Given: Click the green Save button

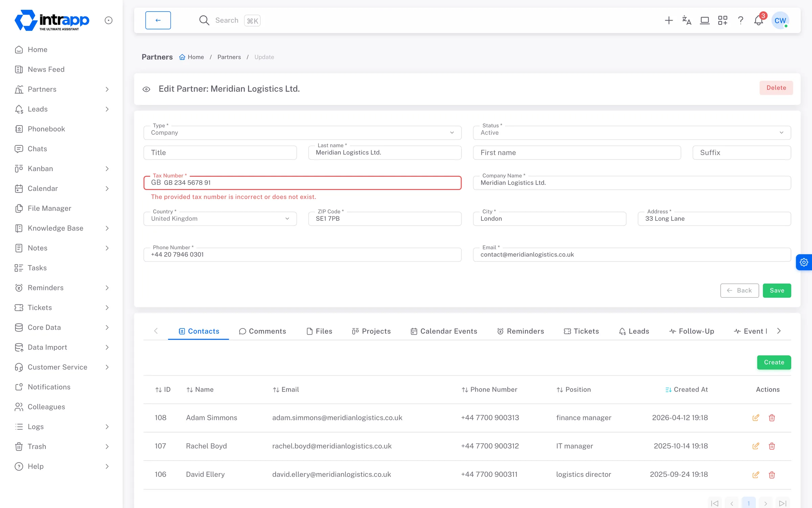Looking at the screenshot, I should pyautogui.click(x=777, y=291).
